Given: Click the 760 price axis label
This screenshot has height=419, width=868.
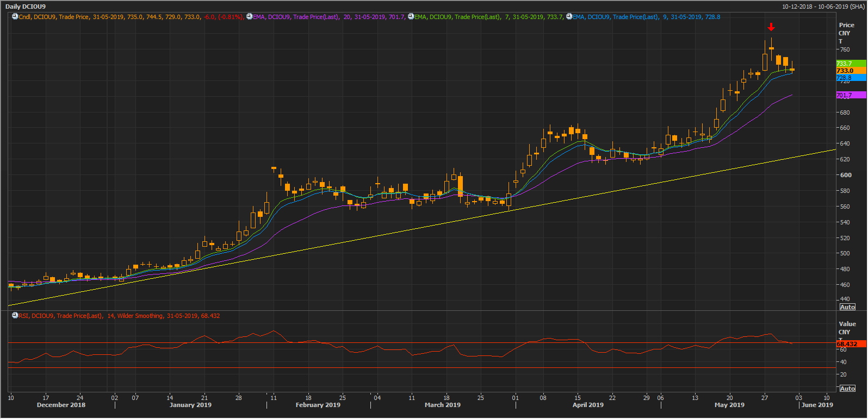Looking at the screenshot, I should (x=845, y=49).
